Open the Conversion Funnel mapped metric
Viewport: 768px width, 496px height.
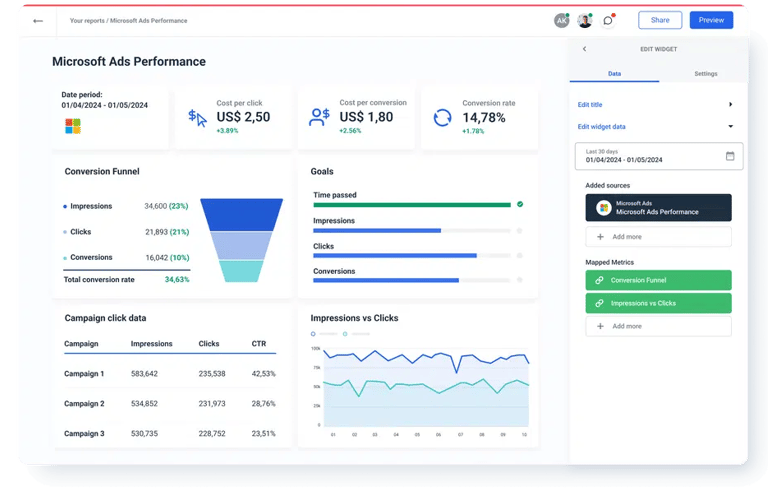(x=658, y=280)
